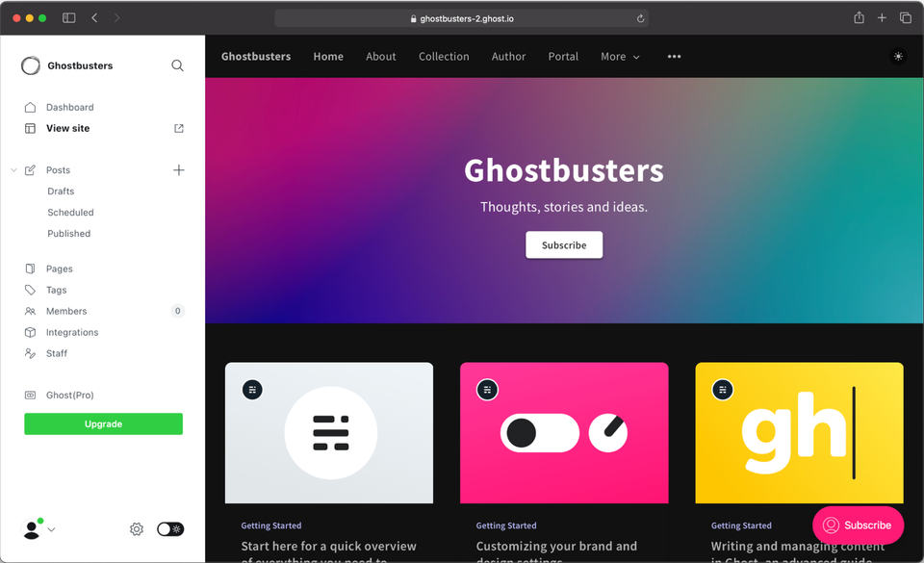Click the Tags icon in sidebar
The width and height of the screenshot is (924, 563).
point(30,290)
